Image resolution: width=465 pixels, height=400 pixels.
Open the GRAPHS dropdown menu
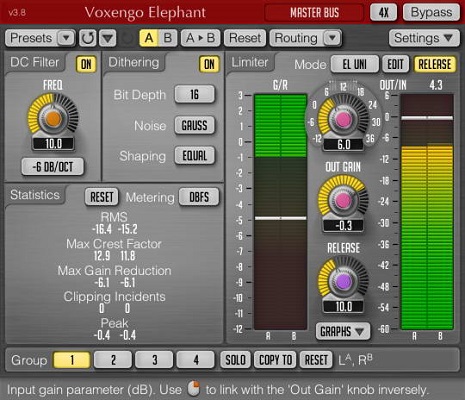pos(343,331)
